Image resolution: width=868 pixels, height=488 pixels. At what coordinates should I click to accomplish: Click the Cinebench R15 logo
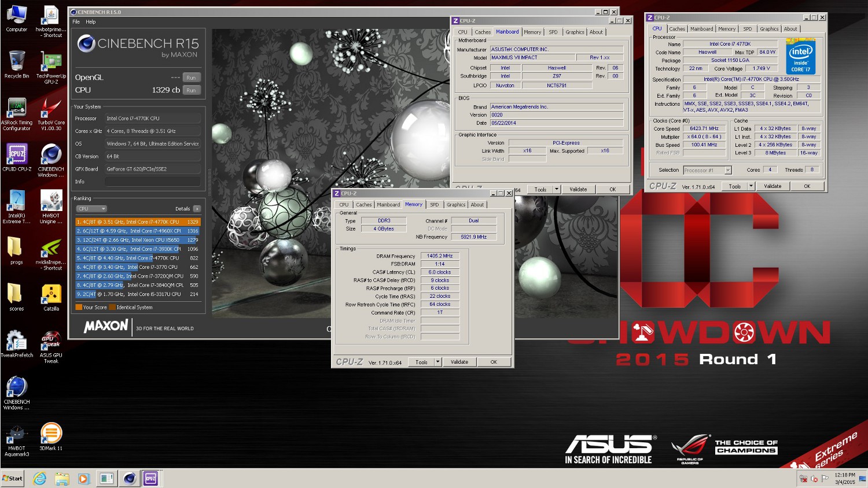138,46
